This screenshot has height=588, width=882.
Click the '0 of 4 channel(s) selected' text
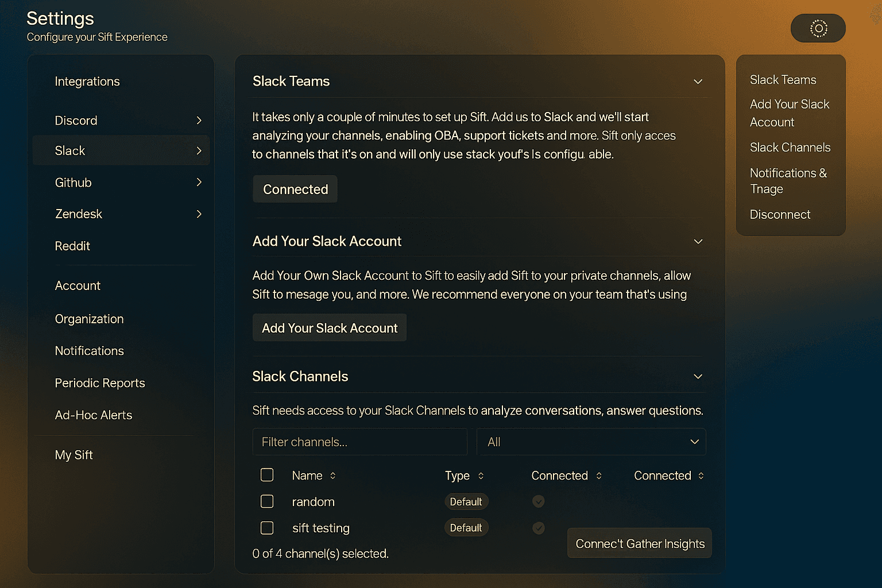(x=320, y=554)
